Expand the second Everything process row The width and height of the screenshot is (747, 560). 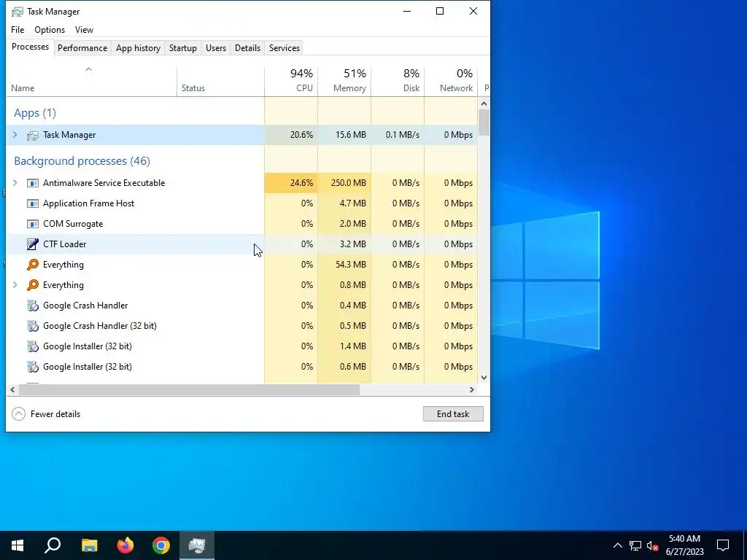15,285
